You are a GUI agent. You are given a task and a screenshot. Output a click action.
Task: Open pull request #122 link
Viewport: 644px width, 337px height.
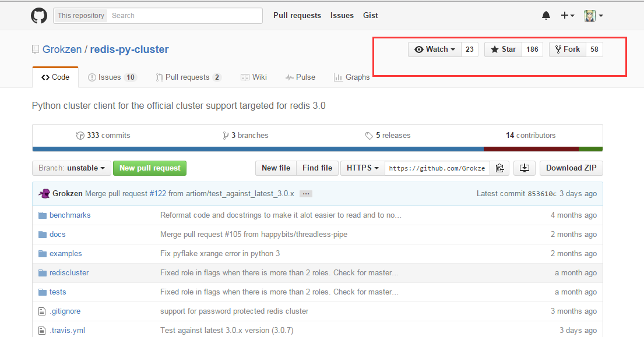coord(158,193)
